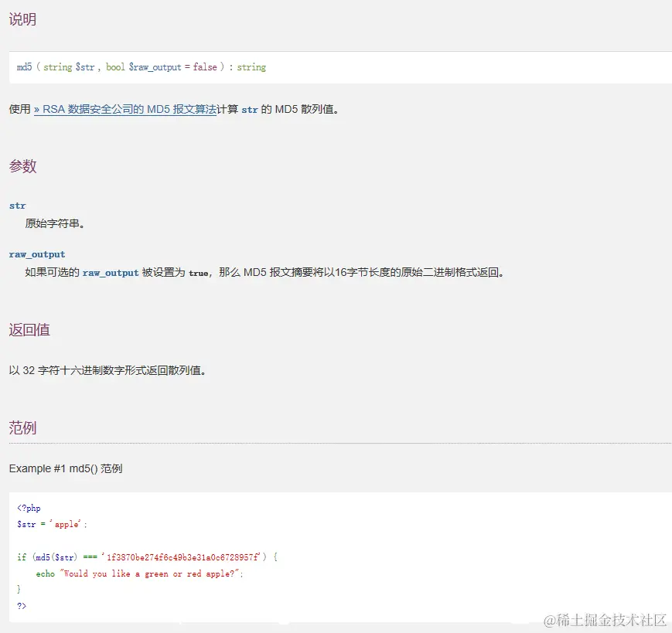Screen dimensions: 672x633
Task: Click 'bool $raw_output = false' in signature
Action: pos(162,66)
